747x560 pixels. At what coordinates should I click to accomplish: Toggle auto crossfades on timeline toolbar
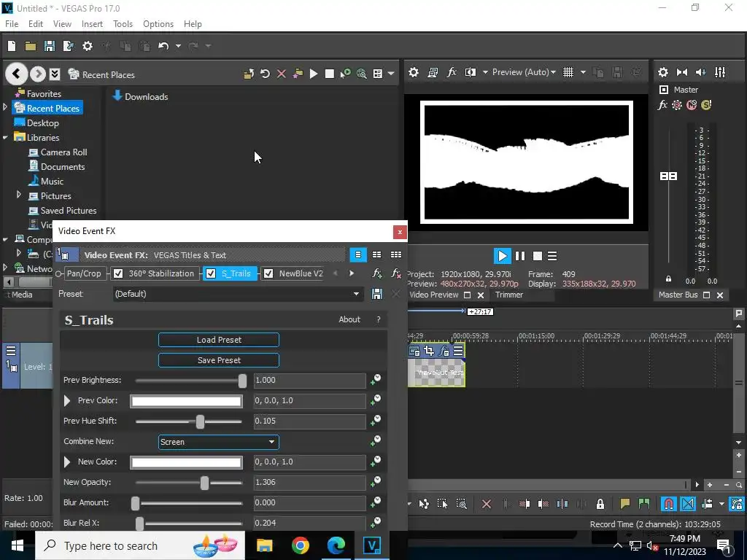point(688,504)
